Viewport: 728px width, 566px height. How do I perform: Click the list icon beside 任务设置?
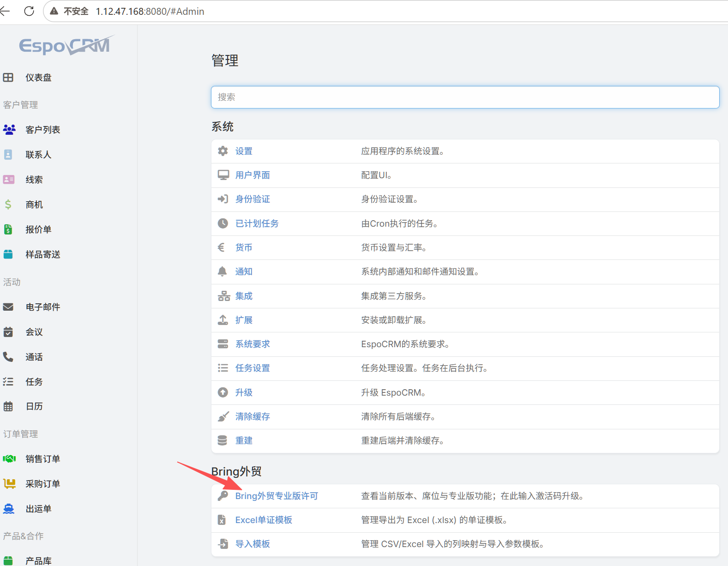223,368
